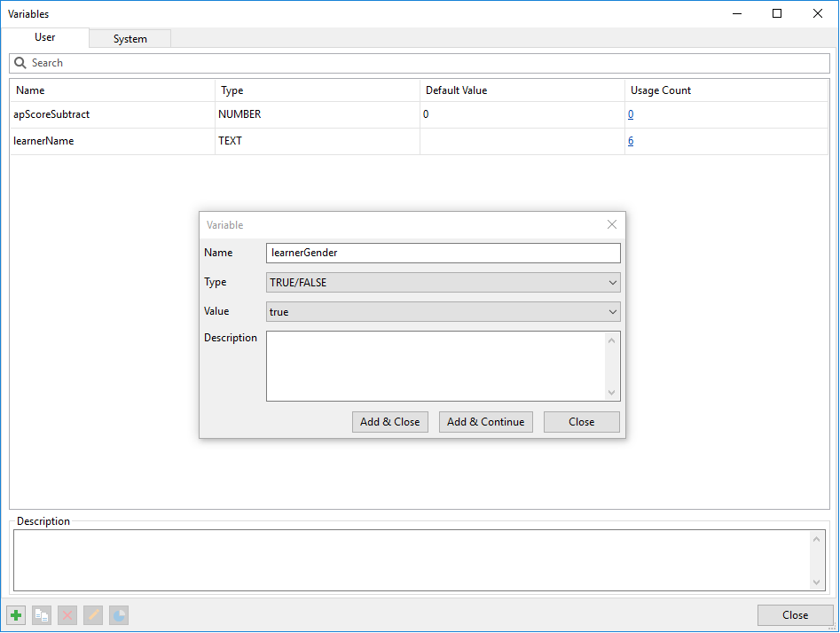Screen dimensions: 840x633
Task: Sort by the Usage Count column header
Action: (x=726, y=90)
